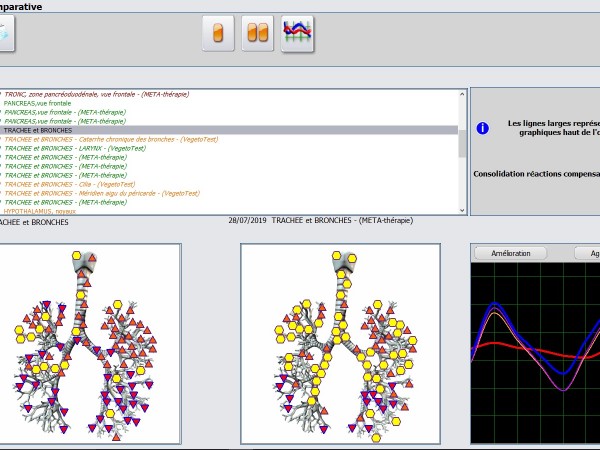Open the curves graph toolbar icon

(298, 33)
